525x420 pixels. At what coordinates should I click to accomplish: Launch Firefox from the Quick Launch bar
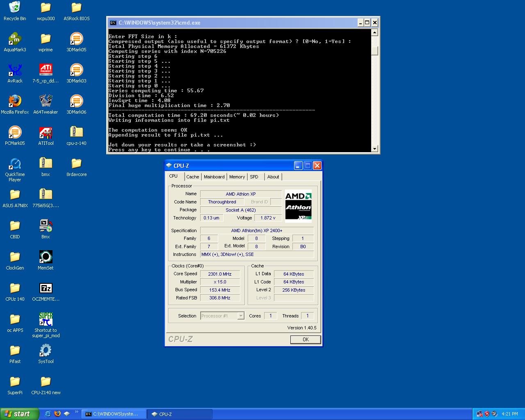(57, 414)
